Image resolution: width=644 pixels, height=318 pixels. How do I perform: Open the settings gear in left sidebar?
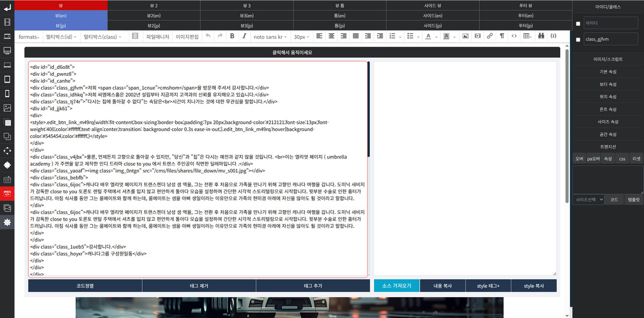point(7,222)
